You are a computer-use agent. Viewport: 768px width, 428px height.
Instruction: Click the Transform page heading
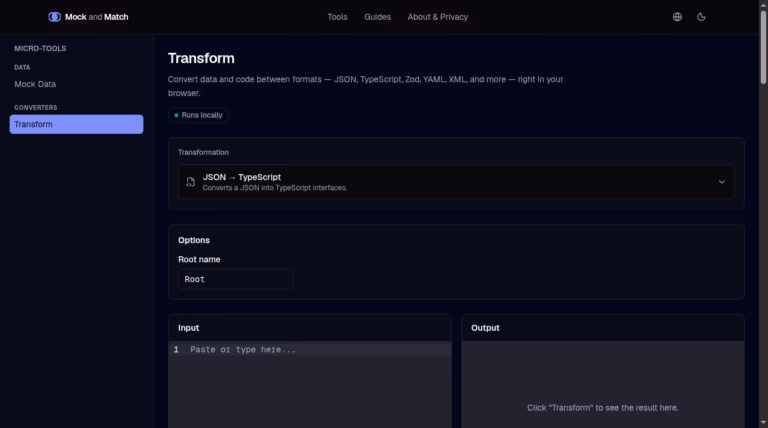pos(201,58)
